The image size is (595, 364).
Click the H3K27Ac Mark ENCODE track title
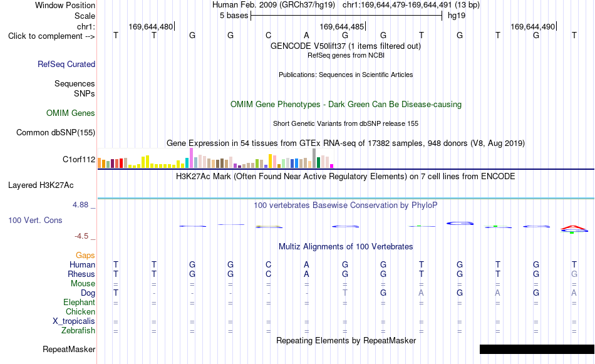(x=346, y=177)
